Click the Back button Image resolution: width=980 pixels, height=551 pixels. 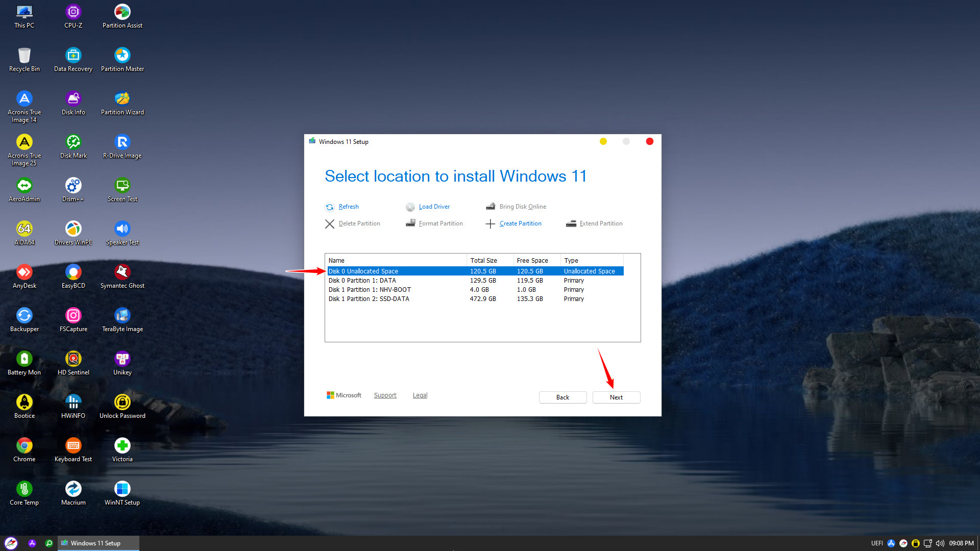point(562,397)
